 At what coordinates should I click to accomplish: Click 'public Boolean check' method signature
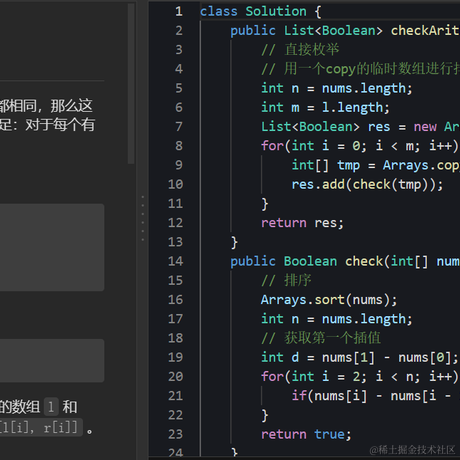click(307, 261)
